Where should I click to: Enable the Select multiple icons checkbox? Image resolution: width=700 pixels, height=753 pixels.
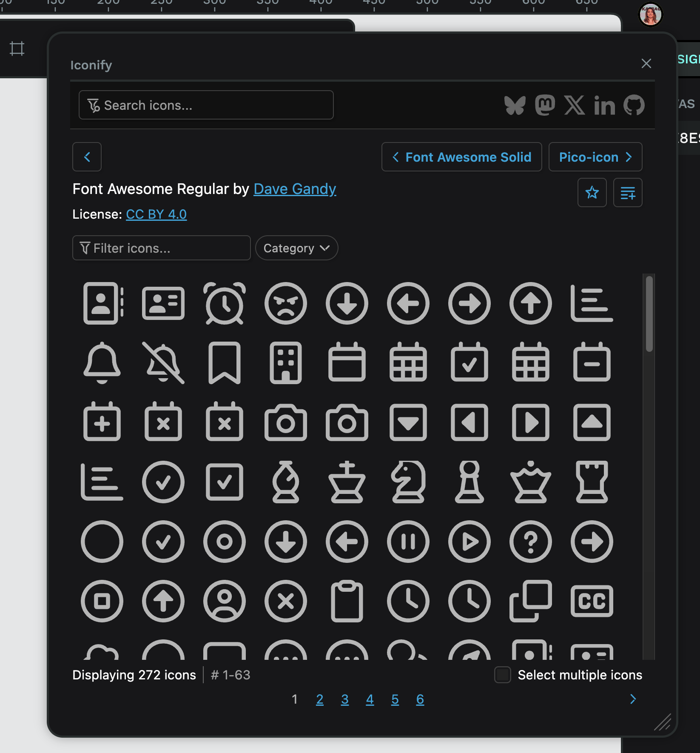tap(503, 675)
